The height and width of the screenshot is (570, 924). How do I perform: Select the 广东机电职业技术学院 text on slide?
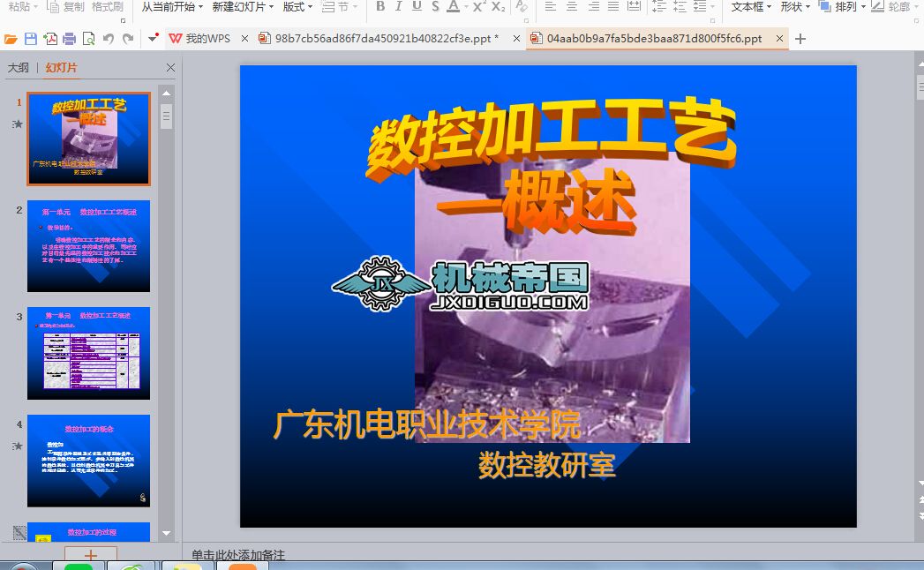[x=427, y=424]
